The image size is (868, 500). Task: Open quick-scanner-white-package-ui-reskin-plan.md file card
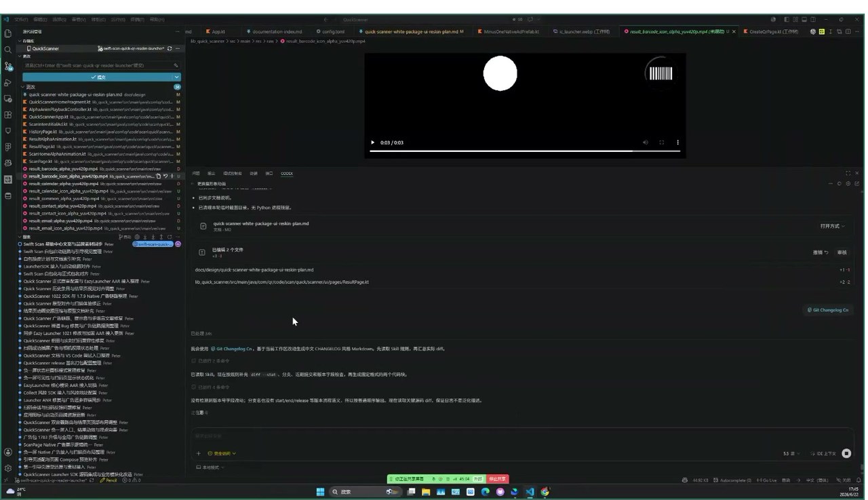(521, 226)
